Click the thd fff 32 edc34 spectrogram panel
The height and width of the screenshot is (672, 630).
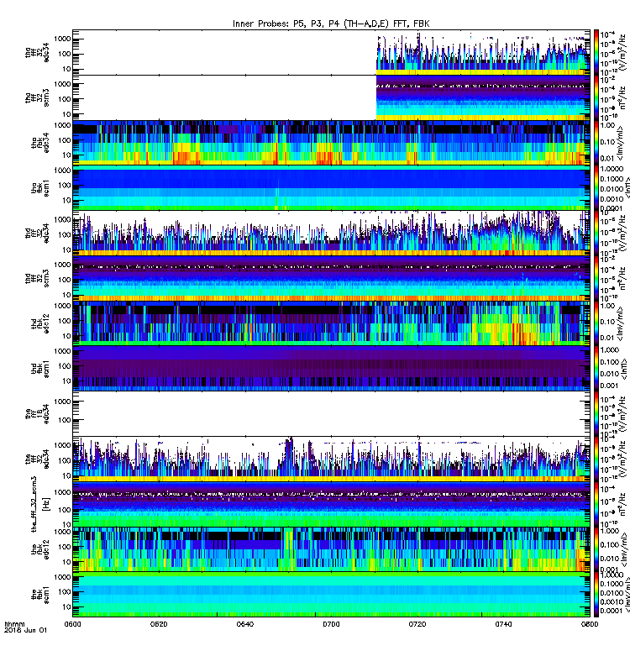pyautogui.click(x=331, y=234)
